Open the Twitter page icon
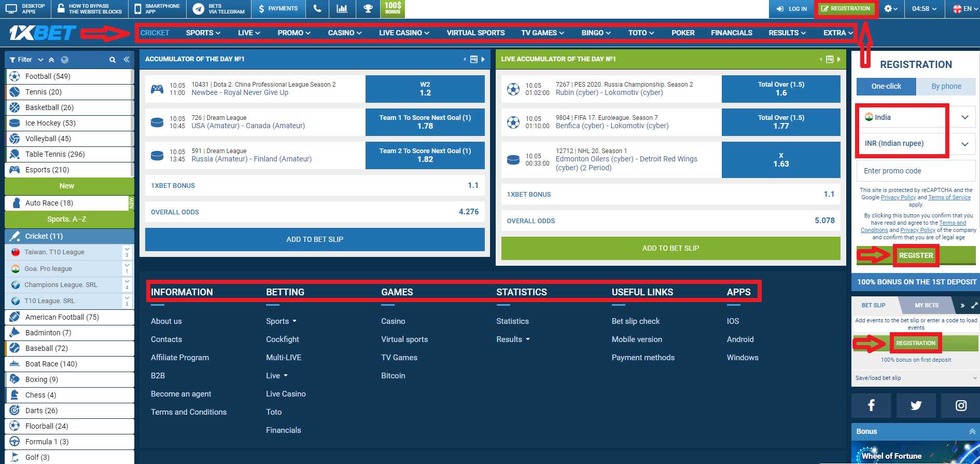This screenshot has width=980, height=464. coord(916,405)
